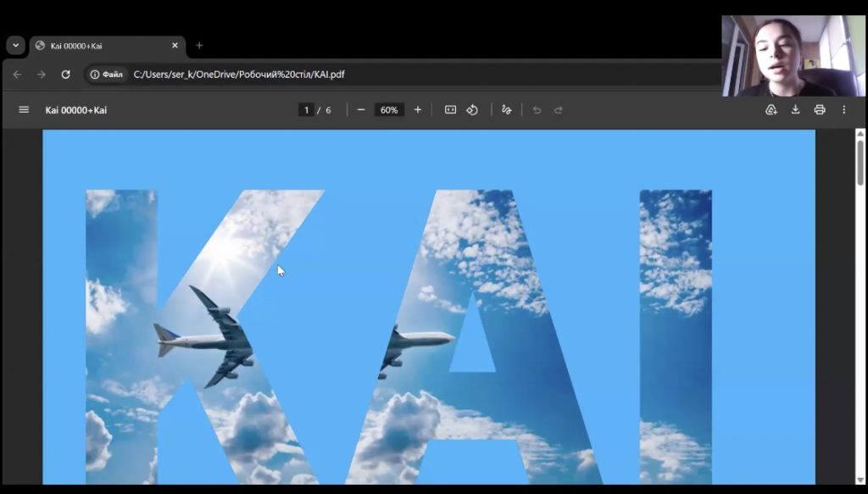Open a new browser tab
Screen dimensions: 868x494
click(199, 46)
